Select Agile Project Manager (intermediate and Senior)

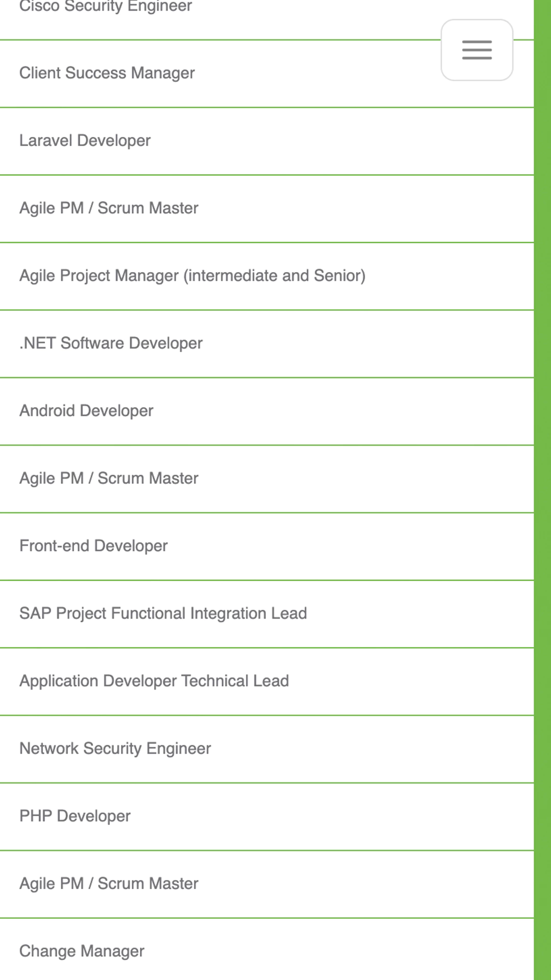click(193, 275)
